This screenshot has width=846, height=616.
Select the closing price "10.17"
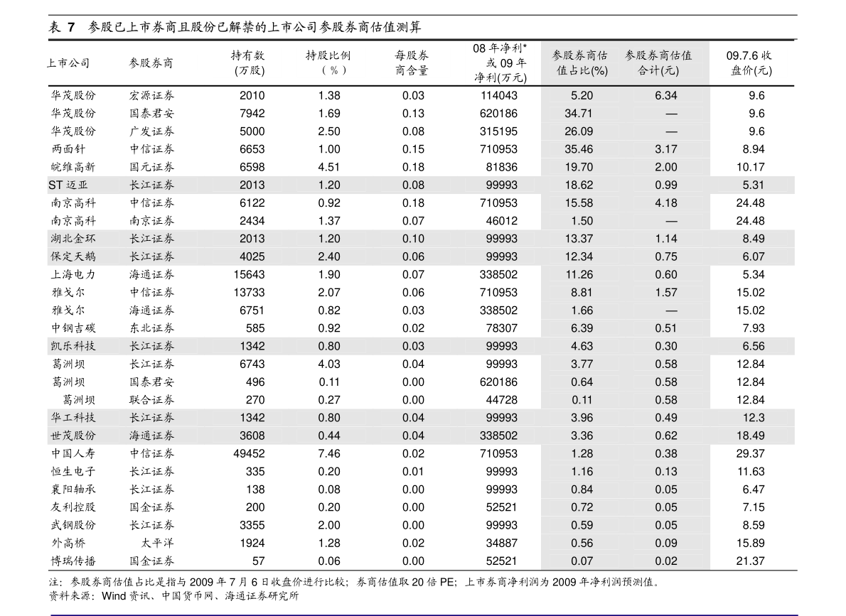point(751,167)
